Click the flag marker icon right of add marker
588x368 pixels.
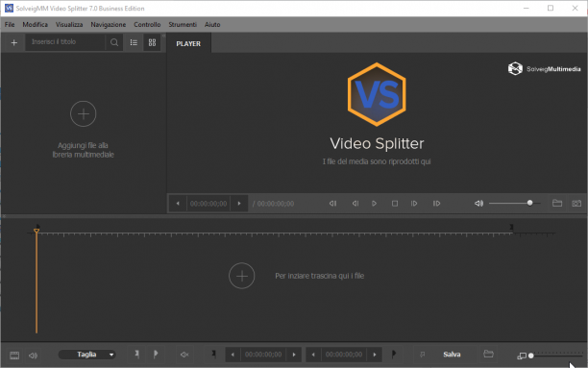156,354
